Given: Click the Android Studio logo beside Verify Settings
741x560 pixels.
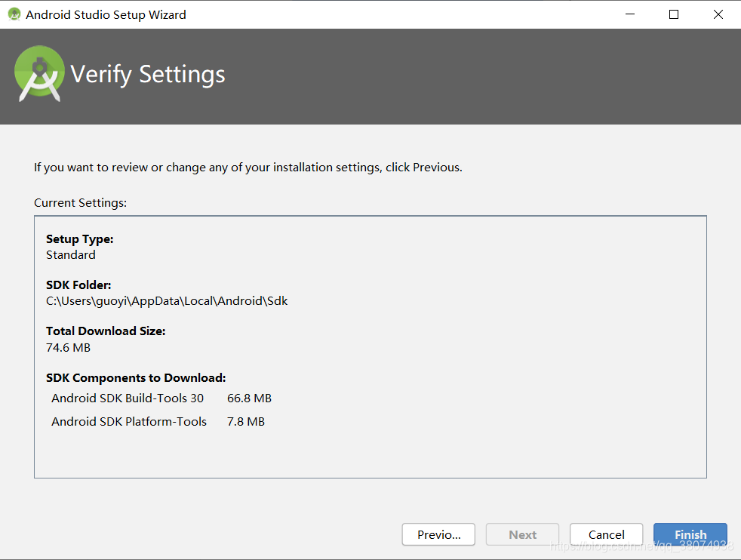Looking at the screenshot, I should pos(40,74).
